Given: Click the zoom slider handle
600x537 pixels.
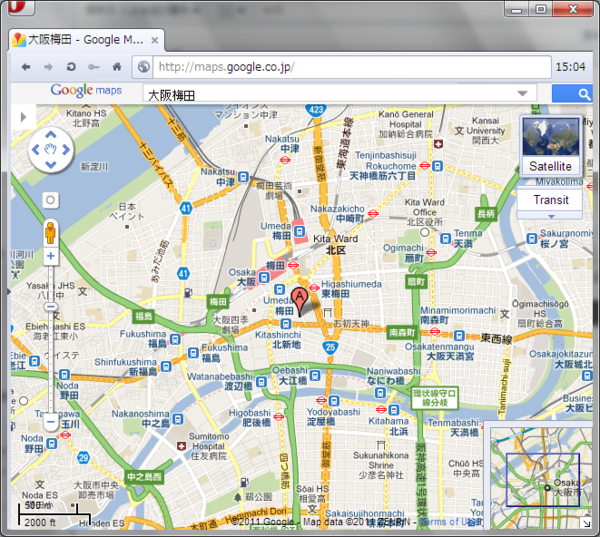Looking at the screenshot, I should click(x=51, y=307).
